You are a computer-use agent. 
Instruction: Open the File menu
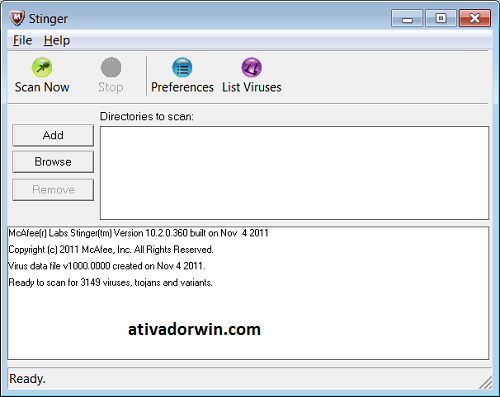point(22,40)
